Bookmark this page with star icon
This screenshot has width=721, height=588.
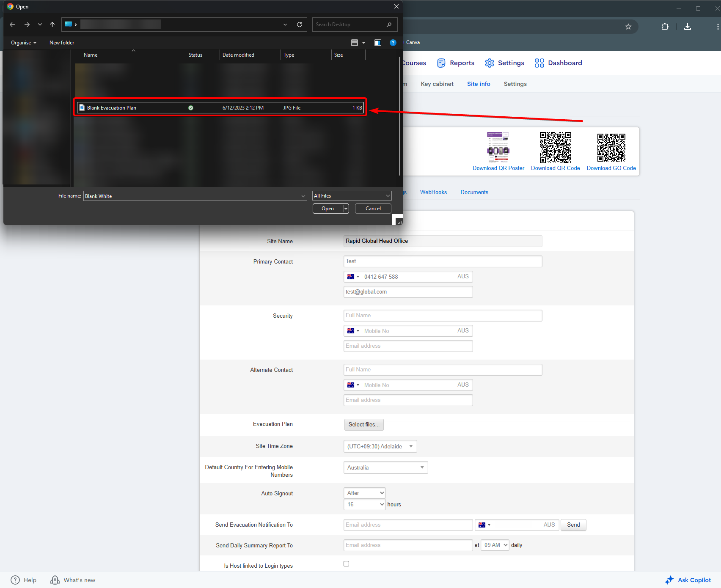coord(628,27)
